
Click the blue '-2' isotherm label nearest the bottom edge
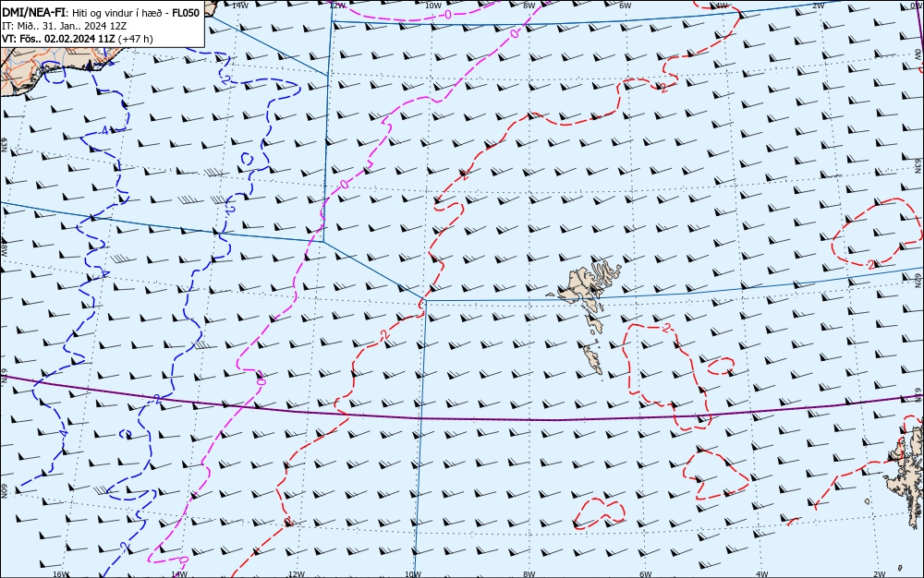click(123, 547)
